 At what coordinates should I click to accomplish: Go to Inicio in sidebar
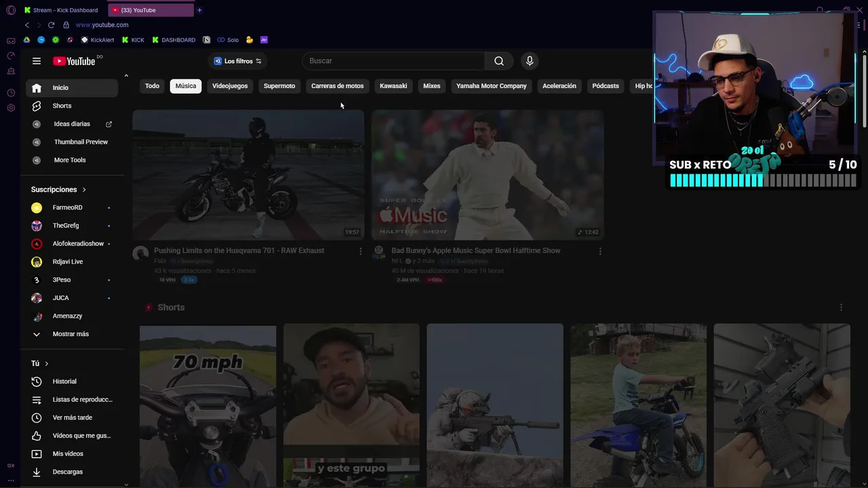click(72, 87)
